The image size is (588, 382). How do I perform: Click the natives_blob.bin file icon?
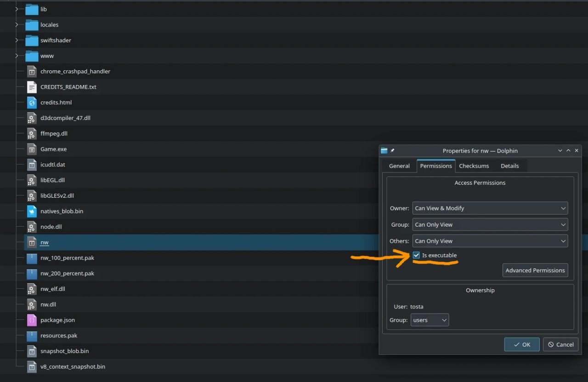coord(31,211)
